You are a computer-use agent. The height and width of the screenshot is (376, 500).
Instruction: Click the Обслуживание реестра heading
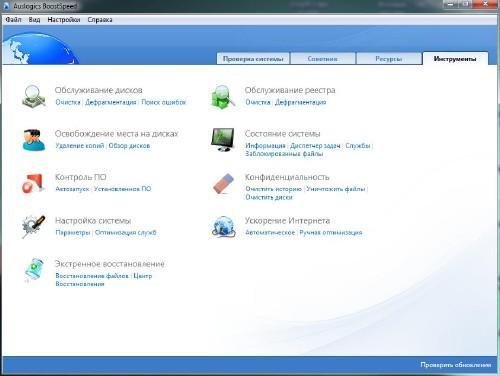tap(290, 90)
